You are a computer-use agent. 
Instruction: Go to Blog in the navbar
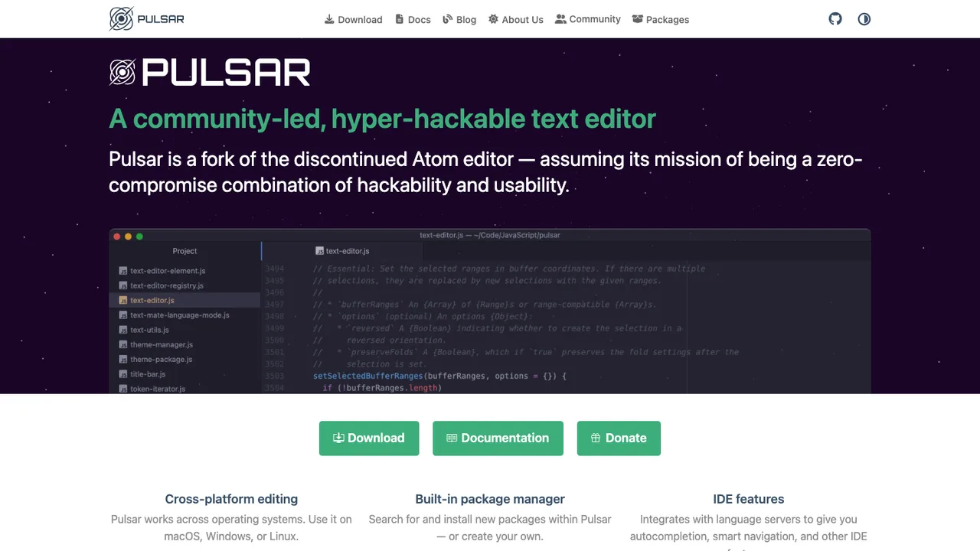[x=459, y=19]
